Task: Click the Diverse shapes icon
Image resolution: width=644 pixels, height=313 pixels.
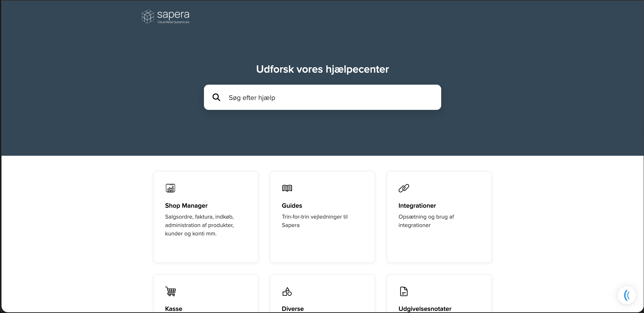Action: tap(287, 292)
